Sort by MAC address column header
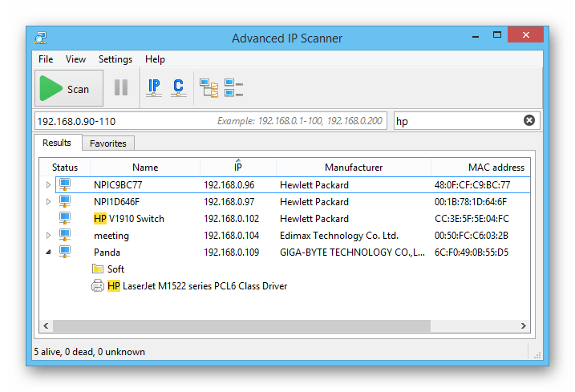 tap(480, 168)
